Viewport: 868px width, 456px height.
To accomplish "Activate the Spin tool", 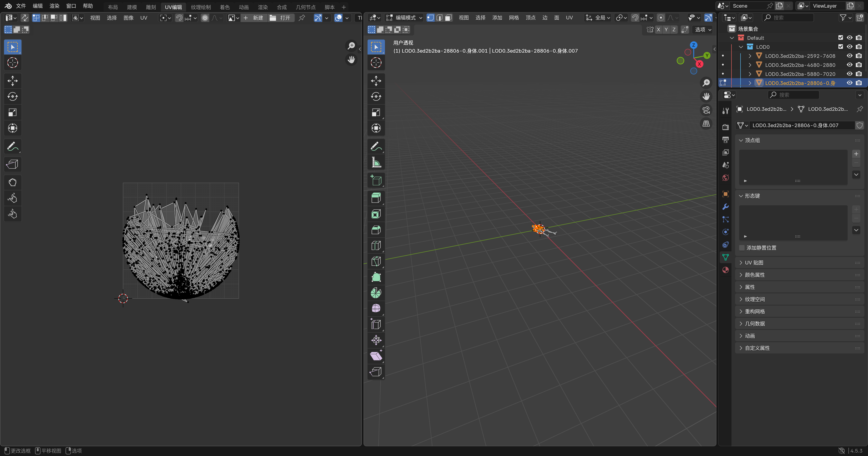I will tap(376, 293).
